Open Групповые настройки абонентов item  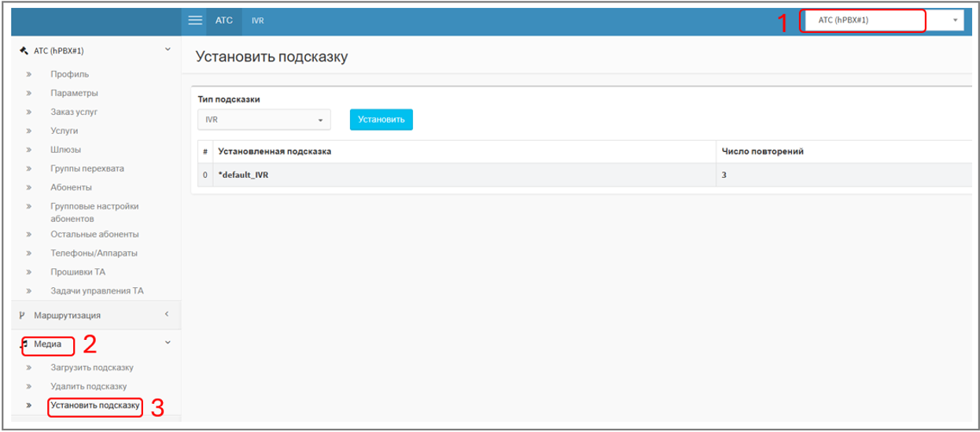94,212
